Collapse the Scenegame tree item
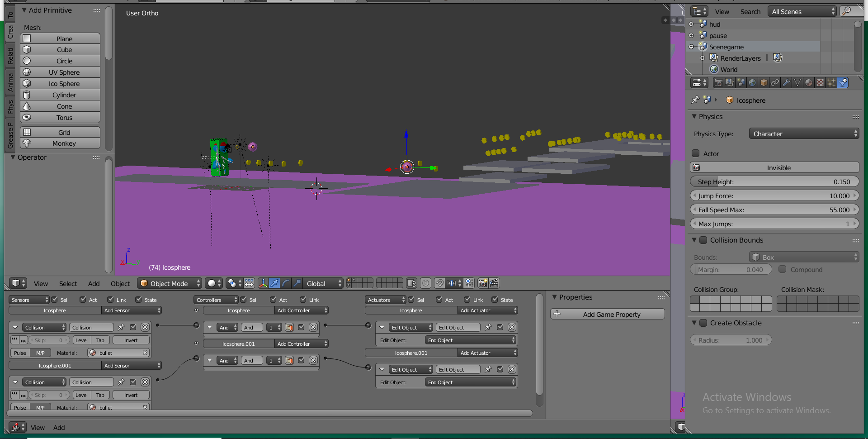868x439 pixels. 691,47
